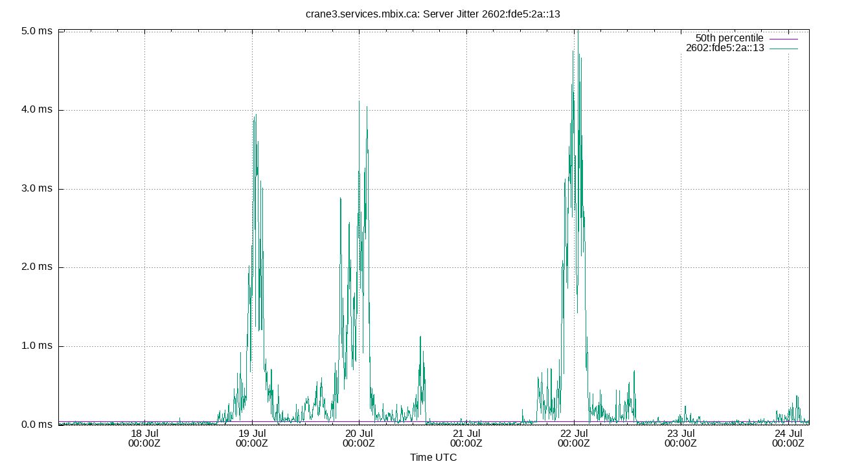Click the '23 Jul 00:00Z' x-axis label
This screenshot has width=868, height=466.
[681, 438]
